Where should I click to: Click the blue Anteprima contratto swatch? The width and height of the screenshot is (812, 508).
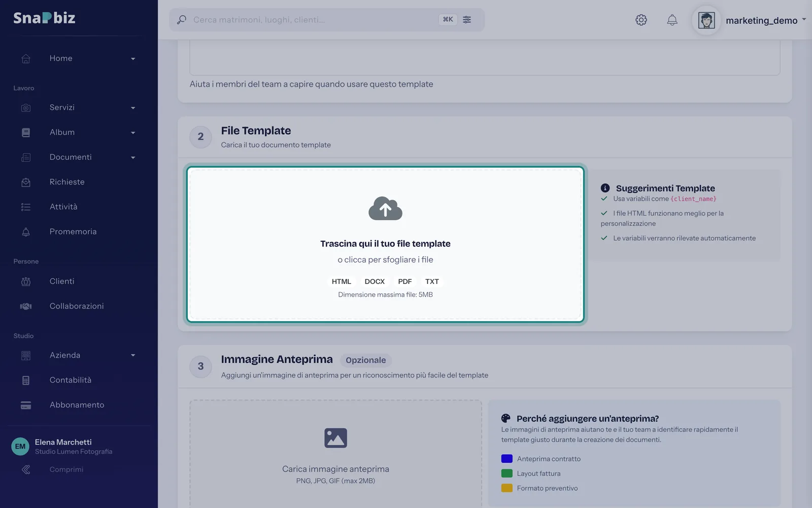coord(506,459)
